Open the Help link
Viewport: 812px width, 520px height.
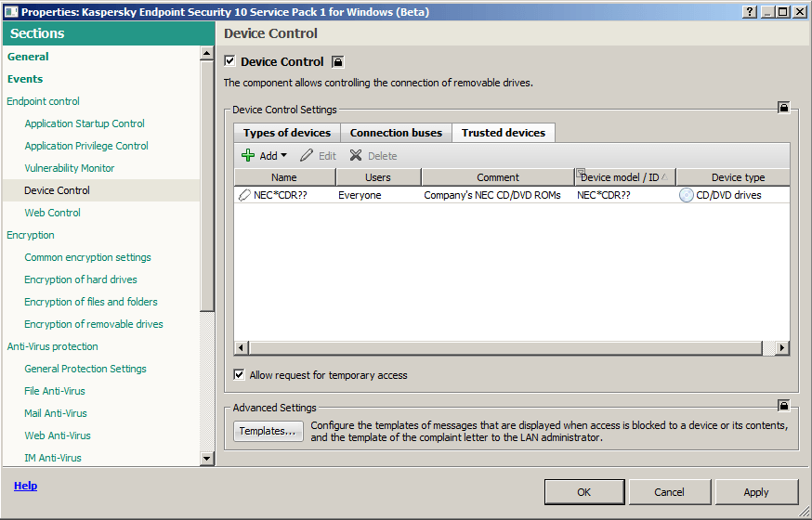click(x=25, y=486)
